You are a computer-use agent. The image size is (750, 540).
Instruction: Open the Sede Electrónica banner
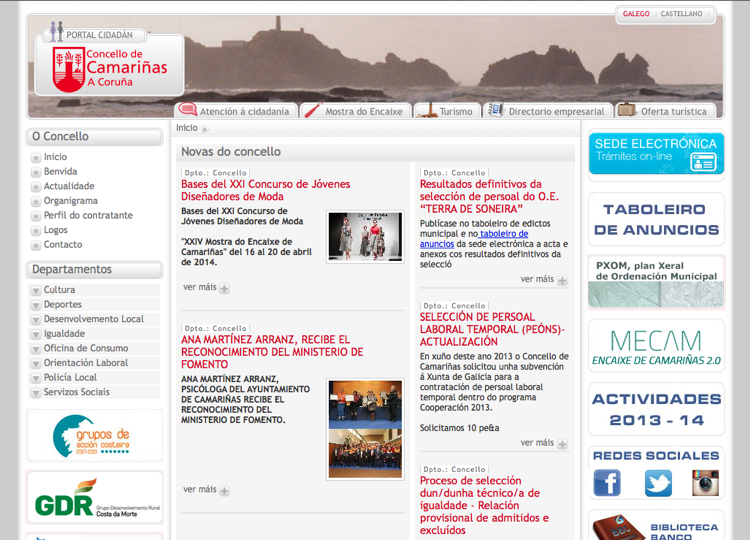pyautogui.click(x=656, y=154)
